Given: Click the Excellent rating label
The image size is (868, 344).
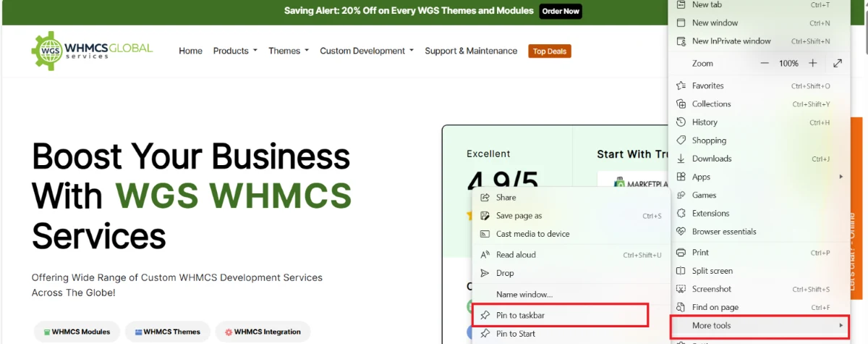Looking at the screenshot, I should coord(488,154).
